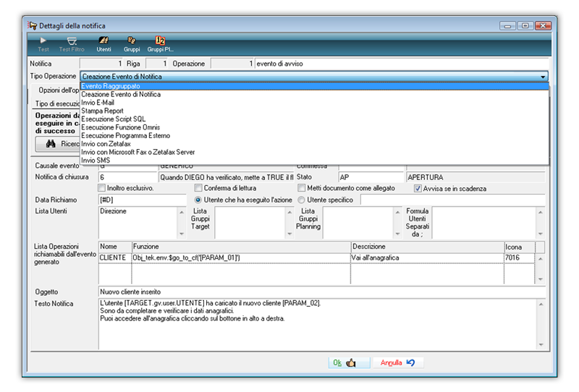
Task: Select Direzione in Lista Utenti
Action: pyautogui.click(x=113, y=211)
